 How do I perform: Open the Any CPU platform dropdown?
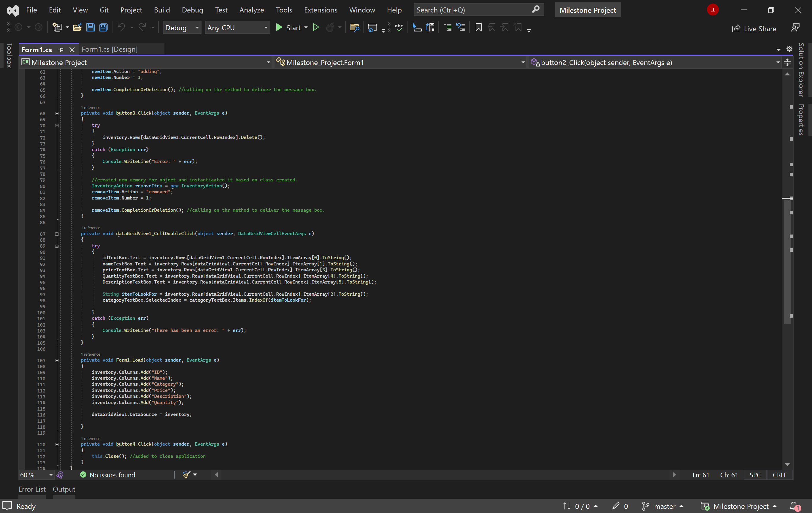point(237,28)
